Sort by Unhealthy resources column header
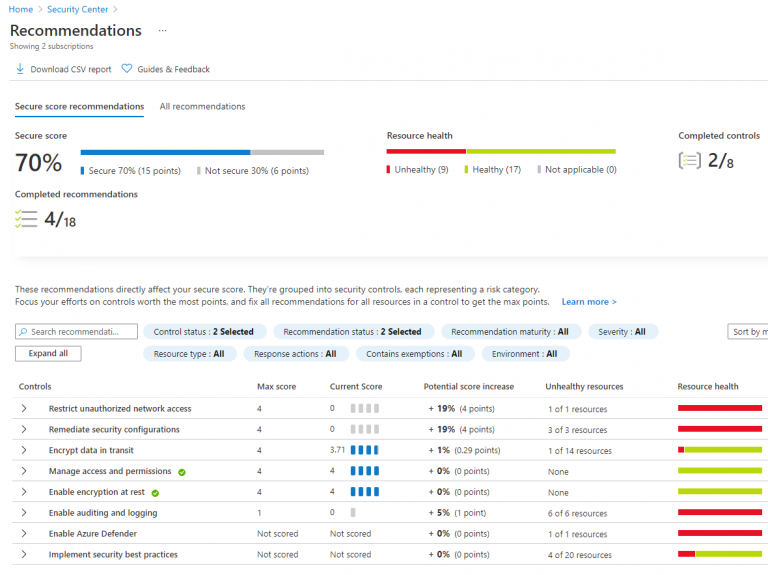Image resolution: width=768 pixels, height=575 pixels. 584,386
